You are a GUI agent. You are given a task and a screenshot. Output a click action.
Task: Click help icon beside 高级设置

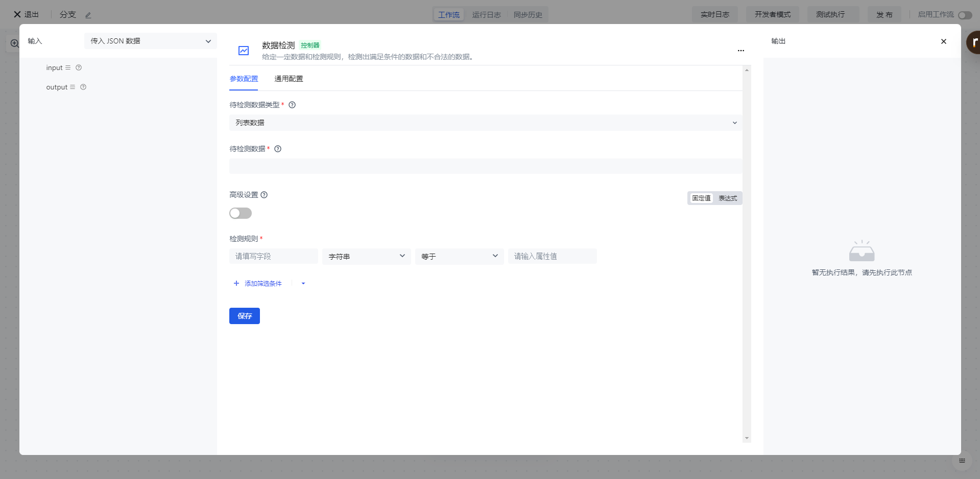[264, 195]
